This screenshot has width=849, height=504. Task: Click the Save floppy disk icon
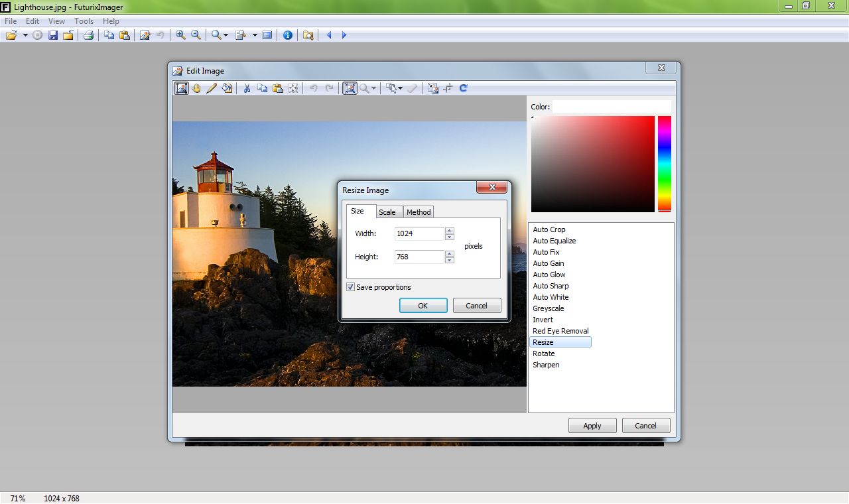pyautogui.click(x=53, y=35)
